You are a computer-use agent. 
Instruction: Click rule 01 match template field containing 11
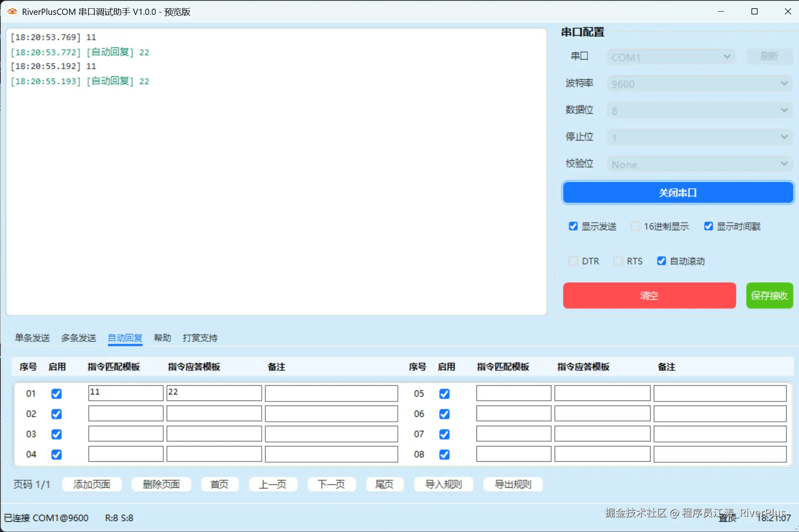tap(126, 393)
